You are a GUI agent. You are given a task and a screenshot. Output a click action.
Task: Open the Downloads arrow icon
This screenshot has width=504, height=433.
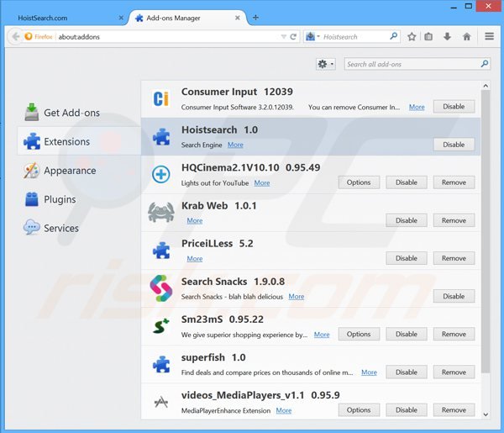(447, 37)
